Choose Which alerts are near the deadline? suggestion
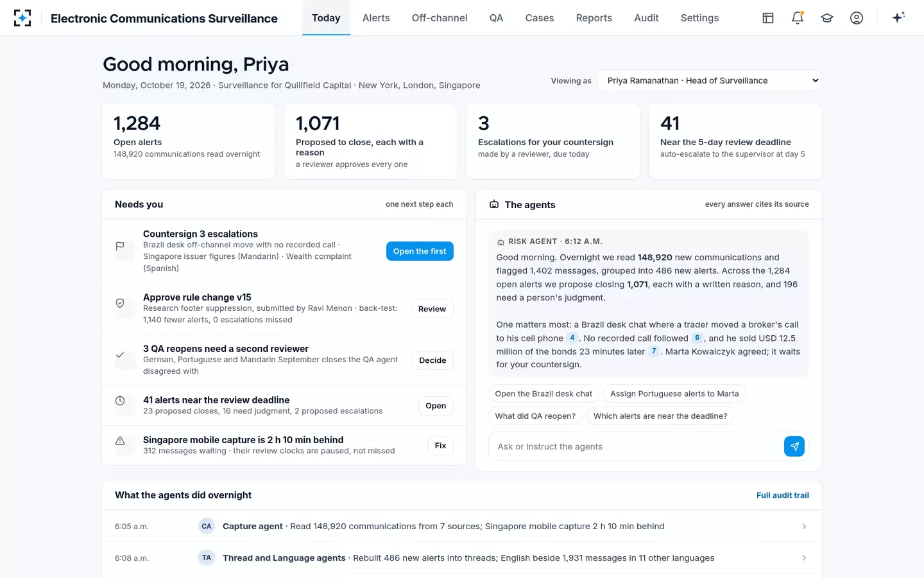 660,416
